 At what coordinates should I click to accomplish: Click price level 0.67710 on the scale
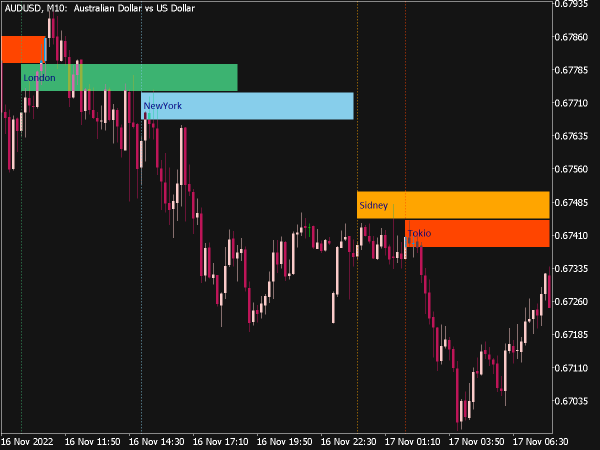(571, 103)
